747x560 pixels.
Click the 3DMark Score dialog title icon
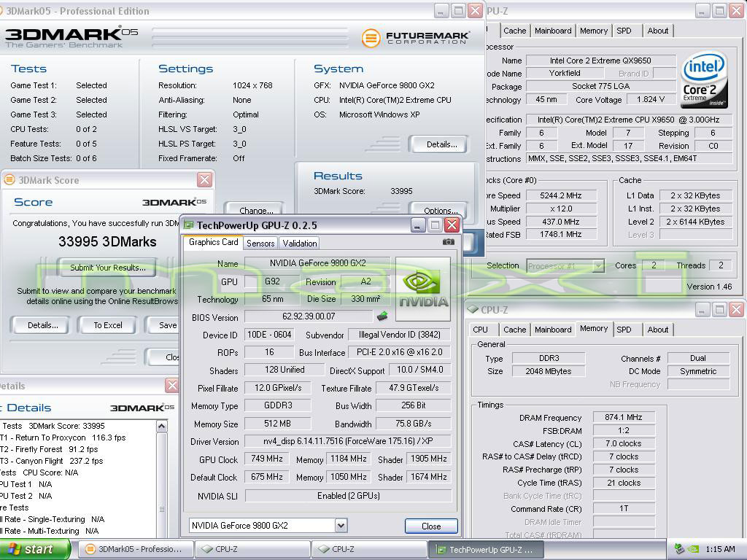tap(9, 180)
